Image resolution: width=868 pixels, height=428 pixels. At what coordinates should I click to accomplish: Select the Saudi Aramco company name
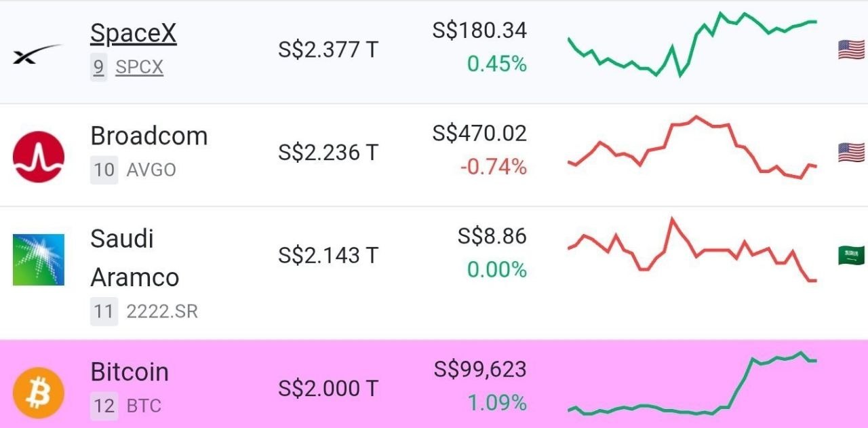click(134, 258)
